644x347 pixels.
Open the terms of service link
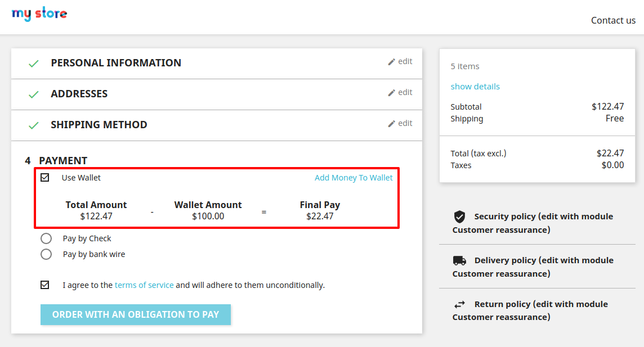144,285
